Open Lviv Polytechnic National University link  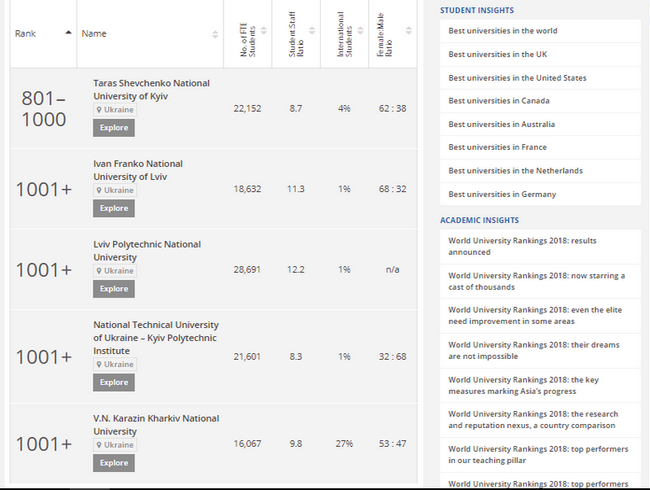tap(146, 250)
